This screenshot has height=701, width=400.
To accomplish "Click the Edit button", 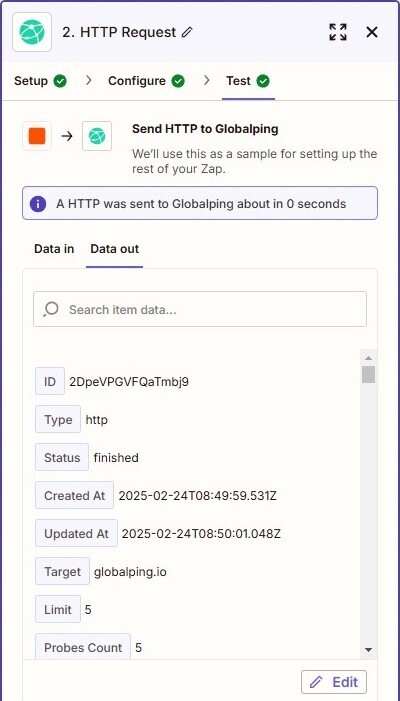I will click(x=334, y=682).
